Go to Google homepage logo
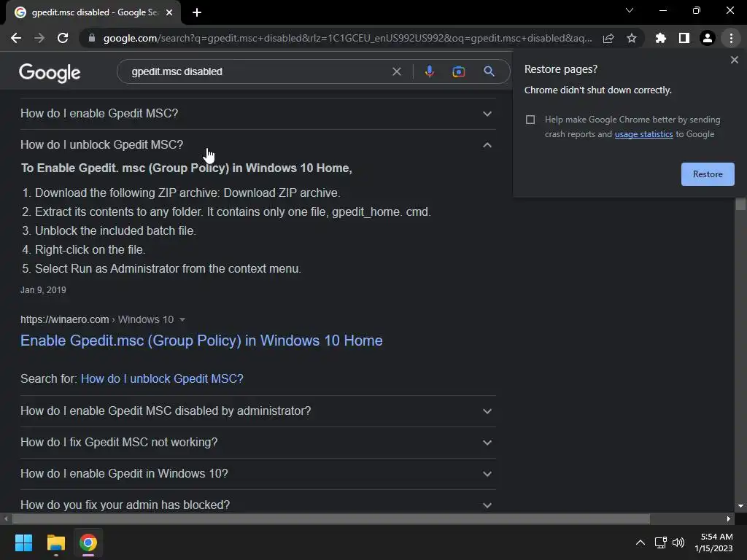Image resolution: width=747 pixels, height=560 pixels. pos(50,73)
